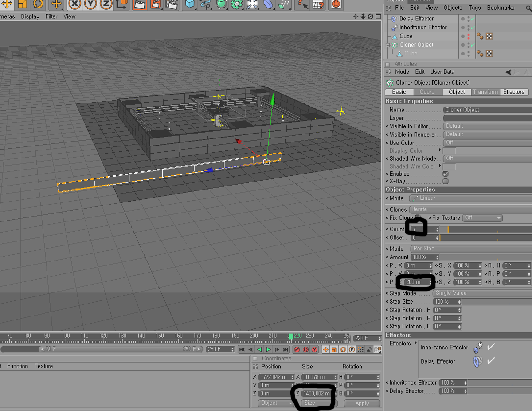Open the particle emitter icon
The width and height of the screenshot is (532, 411).
pyautogui.click(x=284, y=4)
